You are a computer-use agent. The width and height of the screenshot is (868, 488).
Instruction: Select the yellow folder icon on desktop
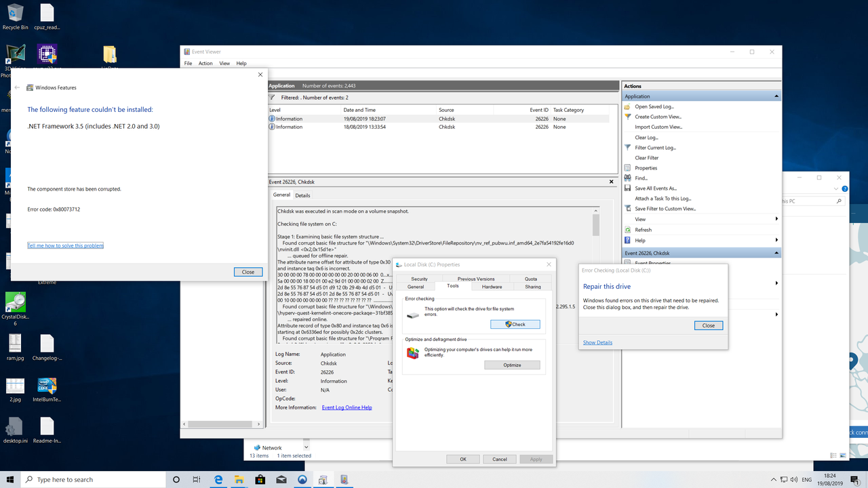[109, 55]
